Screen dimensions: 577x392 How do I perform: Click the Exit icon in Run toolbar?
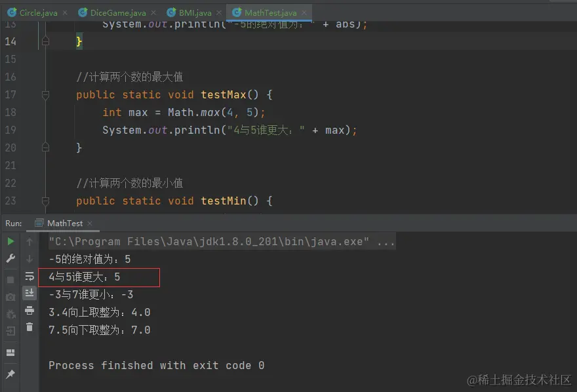[x=10, y=331]
